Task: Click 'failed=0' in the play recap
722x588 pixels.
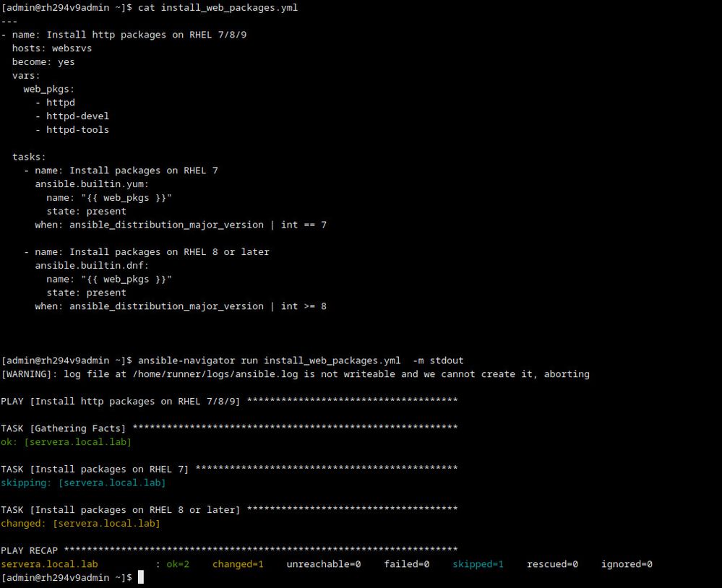Action: pyautogui.click(x=407, y=564)
